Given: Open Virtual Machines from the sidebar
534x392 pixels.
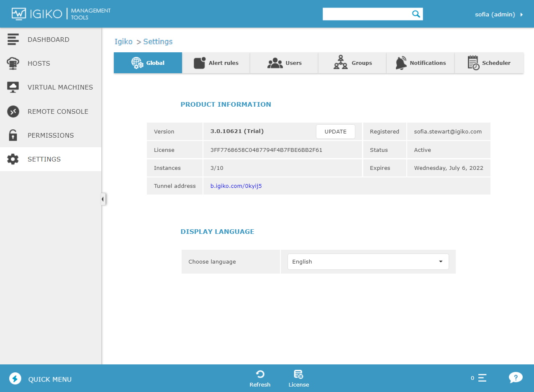Looking at the screenshot, I should click(51, 87).
